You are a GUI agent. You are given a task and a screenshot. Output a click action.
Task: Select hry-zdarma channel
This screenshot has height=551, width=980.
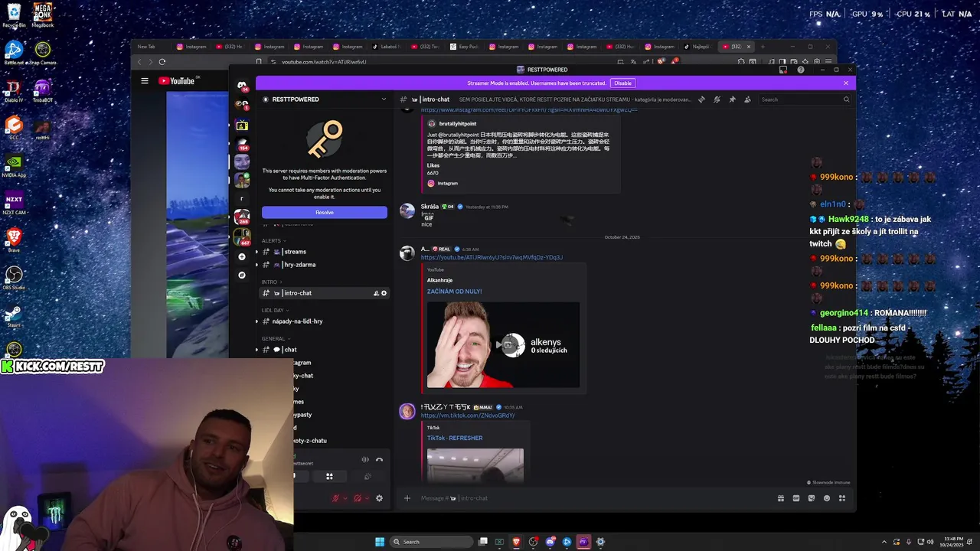(324, 265)
